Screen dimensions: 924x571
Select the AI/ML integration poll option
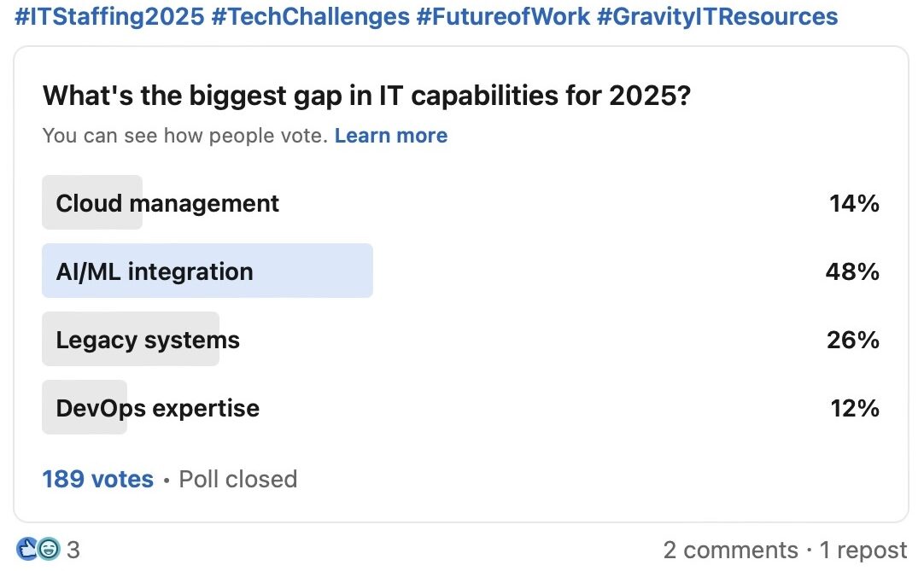click(x=461, y=271)
